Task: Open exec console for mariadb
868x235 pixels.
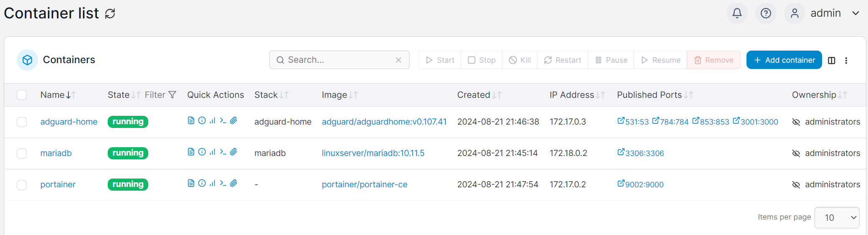Action: click(223, 152)
